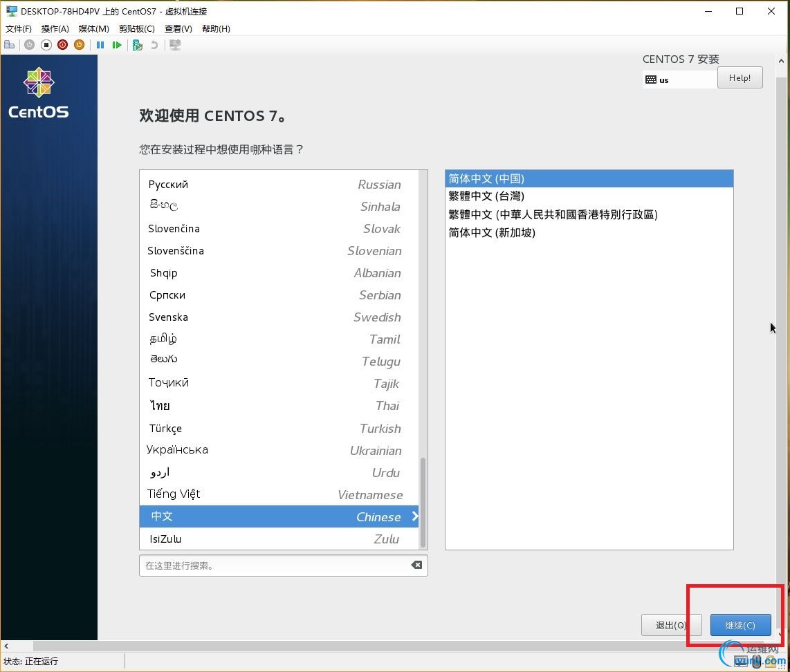Screen dimensions: 790x672
Task: Minimize the virtual machine connection window
Action: point(708,11)
